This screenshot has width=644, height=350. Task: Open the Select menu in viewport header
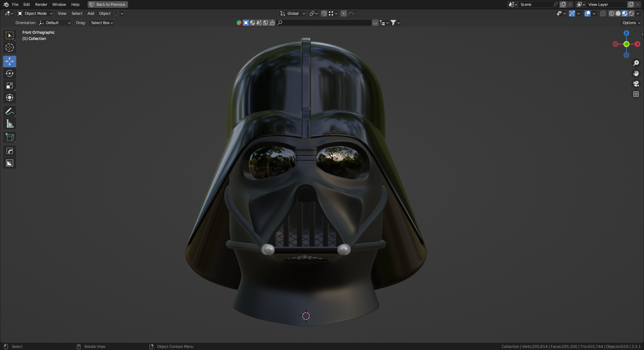pyautogui.click(x=77, y=13)
